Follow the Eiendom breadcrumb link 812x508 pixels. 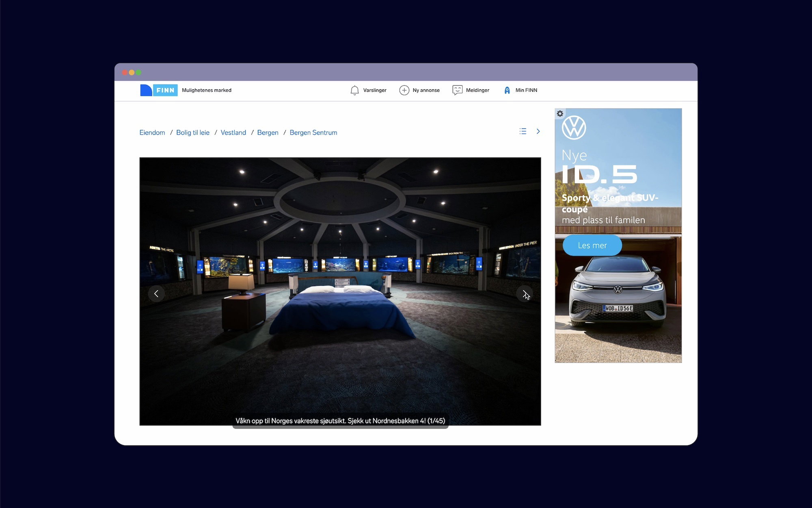152,132
